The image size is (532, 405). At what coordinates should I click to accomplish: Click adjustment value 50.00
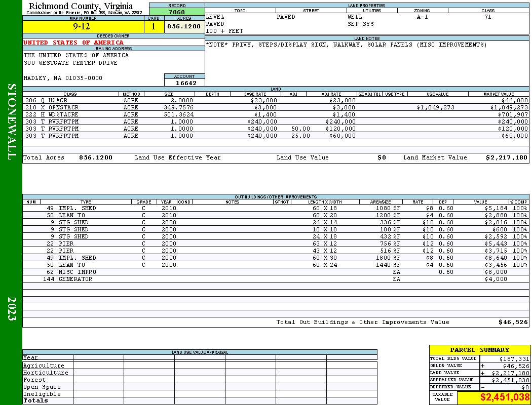pyautogui.click(x=300, y=129)
